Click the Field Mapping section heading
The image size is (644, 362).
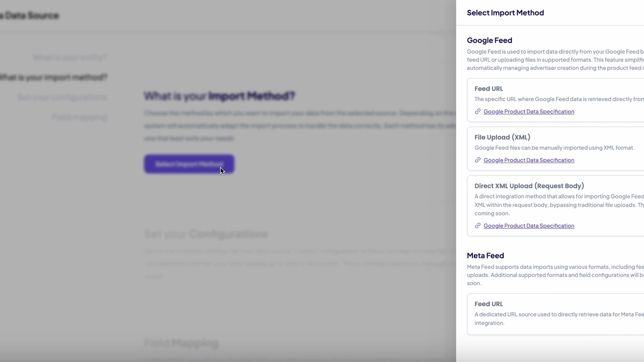pos(181,343)
